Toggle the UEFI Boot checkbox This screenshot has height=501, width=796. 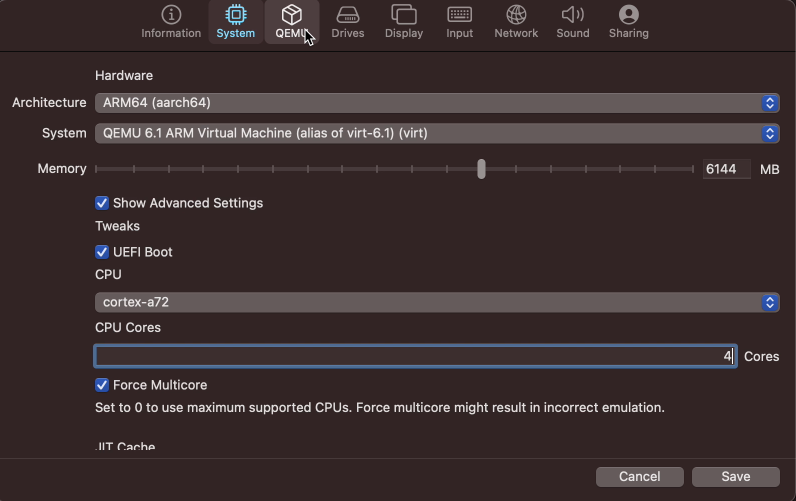tap(102, 252)
